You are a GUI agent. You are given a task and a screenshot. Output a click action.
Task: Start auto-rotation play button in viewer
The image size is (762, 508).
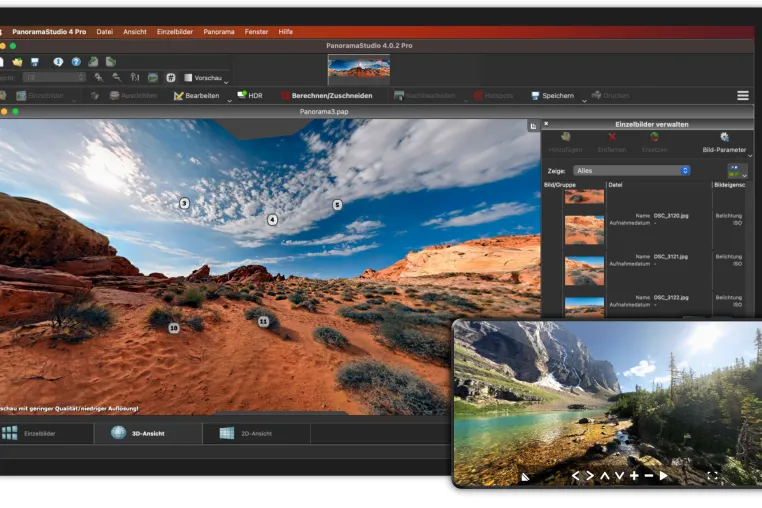pos(663,475)
